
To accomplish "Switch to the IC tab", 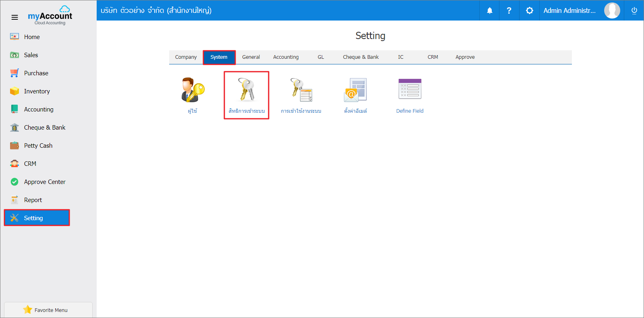I will pos(401,57).
